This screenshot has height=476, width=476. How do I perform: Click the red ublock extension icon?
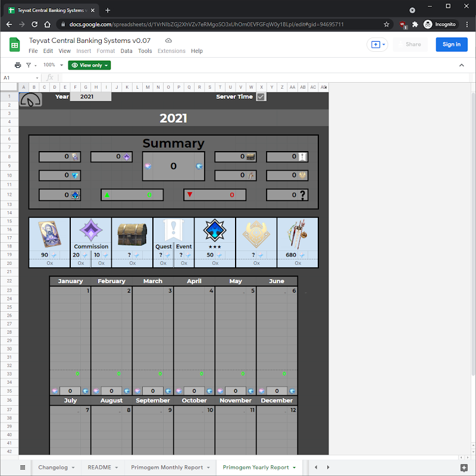click(403, 24)
